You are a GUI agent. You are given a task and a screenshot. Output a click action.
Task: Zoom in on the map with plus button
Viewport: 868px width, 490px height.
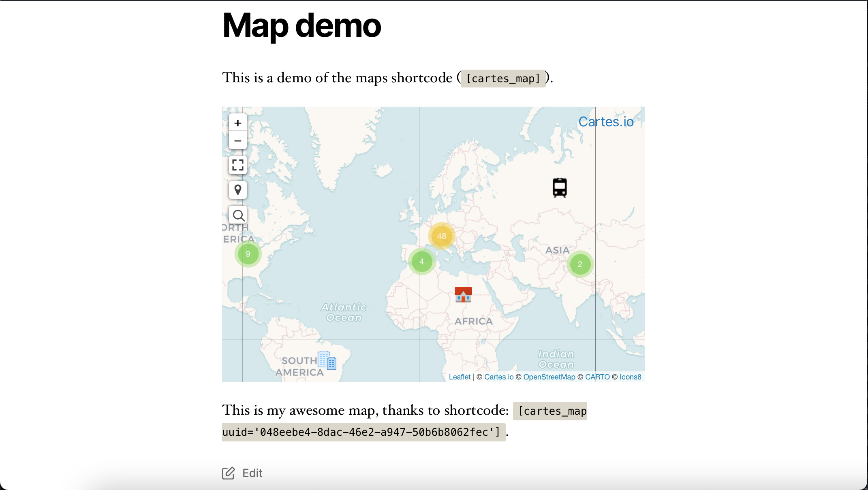[x=238, y=123]
